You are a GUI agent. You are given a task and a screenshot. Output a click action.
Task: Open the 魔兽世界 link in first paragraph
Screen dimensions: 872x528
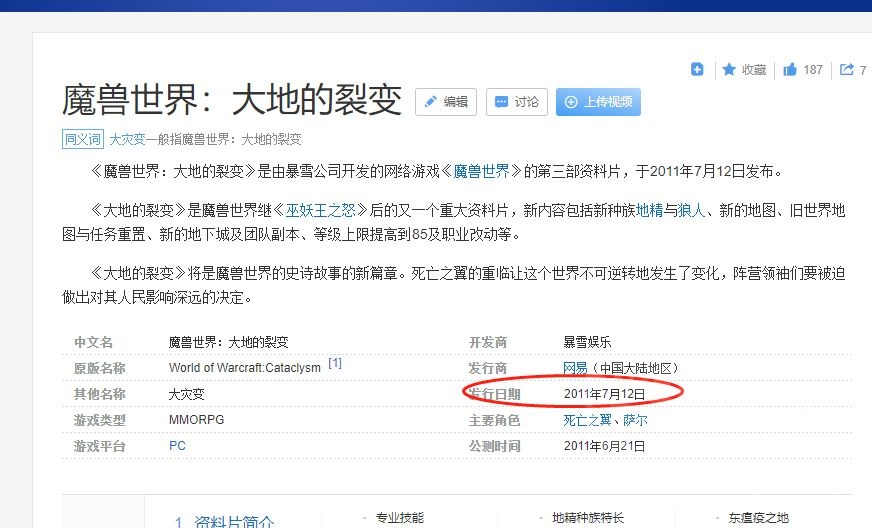click(482, 171)
